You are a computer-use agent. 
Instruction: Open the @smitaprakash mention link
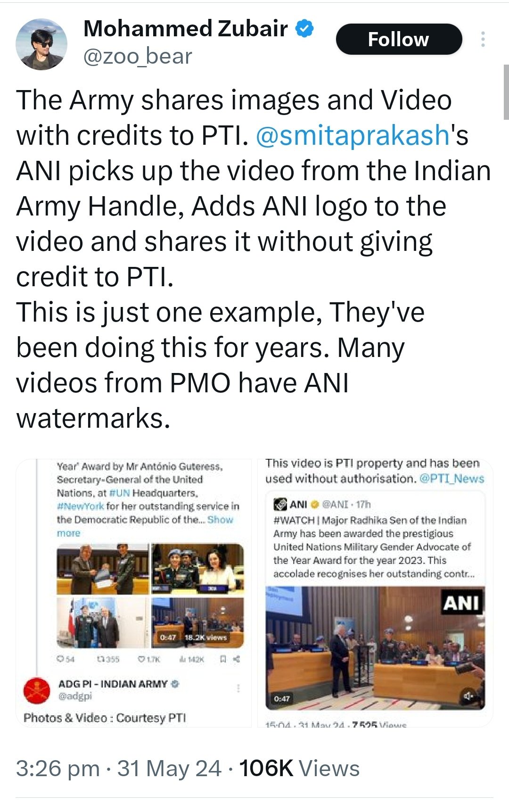[353, 135]
